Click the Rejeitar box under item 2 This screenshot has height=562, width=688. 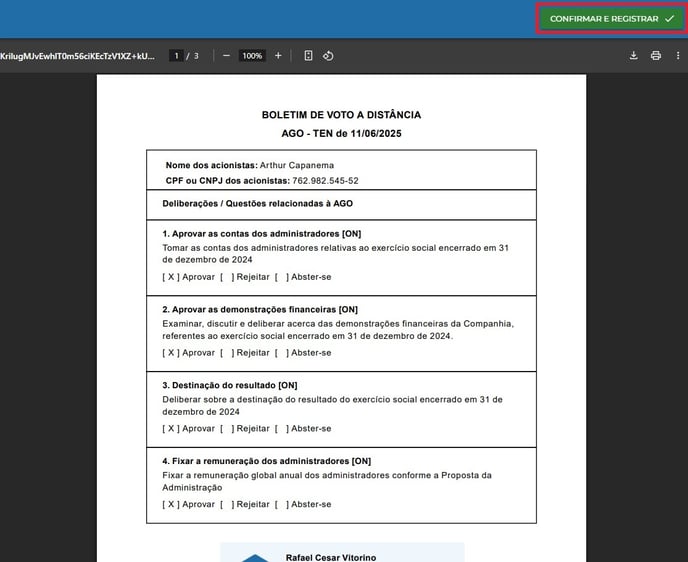coord(227,353)
